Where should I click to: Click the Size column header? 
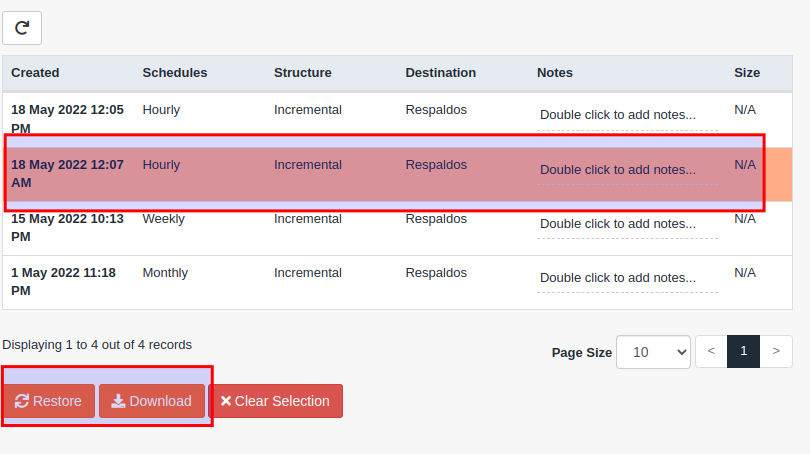click(747, 73)
